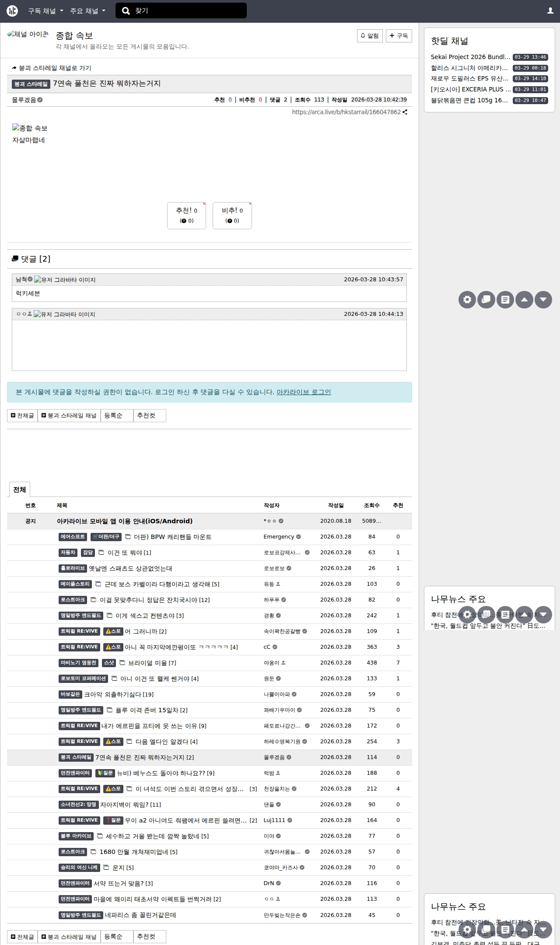Screen dimensions: 560x945
Task: Open 붕괴 스타레일 채널로 가기 link
Action: [52, 68]
